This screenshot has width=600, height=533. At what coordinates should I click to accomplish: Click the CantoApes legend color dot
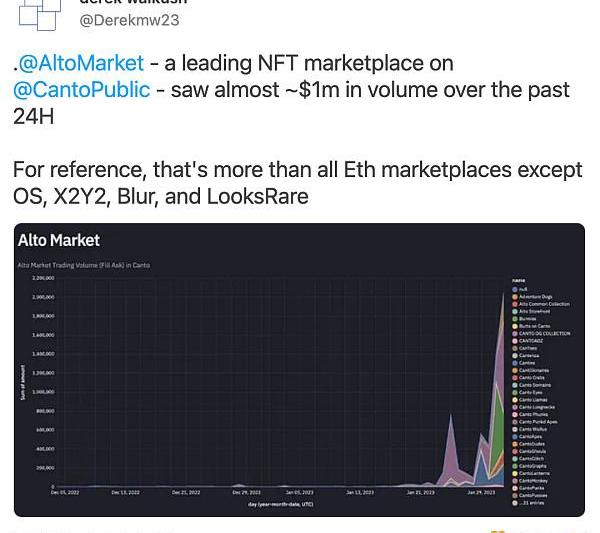(515, 437)
